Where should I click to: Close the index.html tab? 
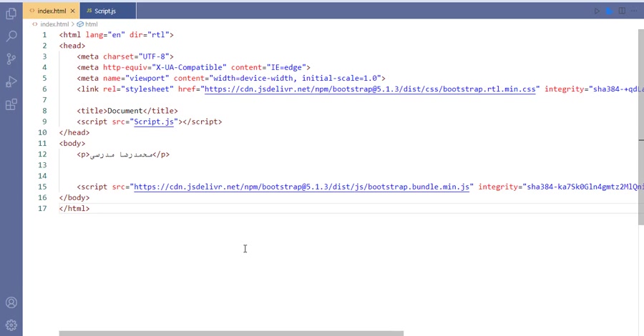coord(73,11)
